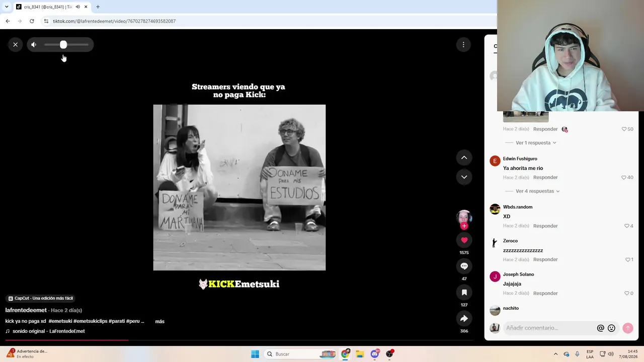Adjust the video volume slider
This screenshot has width=644, height=362.
click(66, 45)
